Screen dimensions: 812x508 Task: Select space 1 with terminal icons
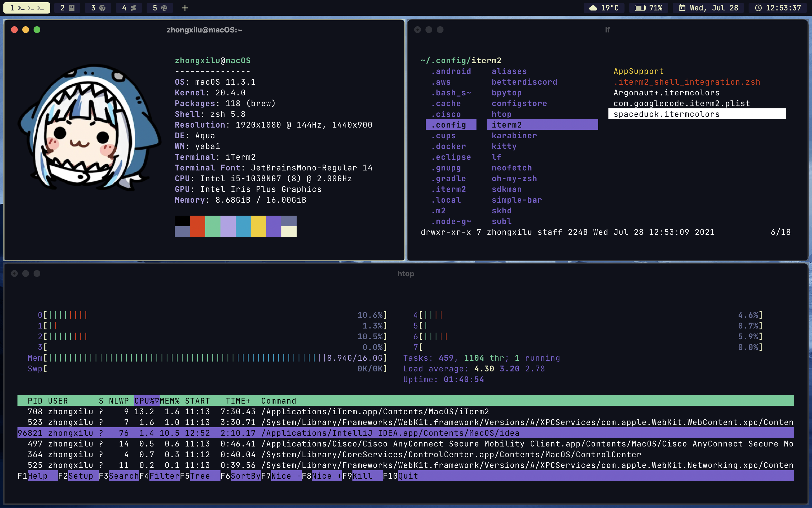tap(27, 8)
